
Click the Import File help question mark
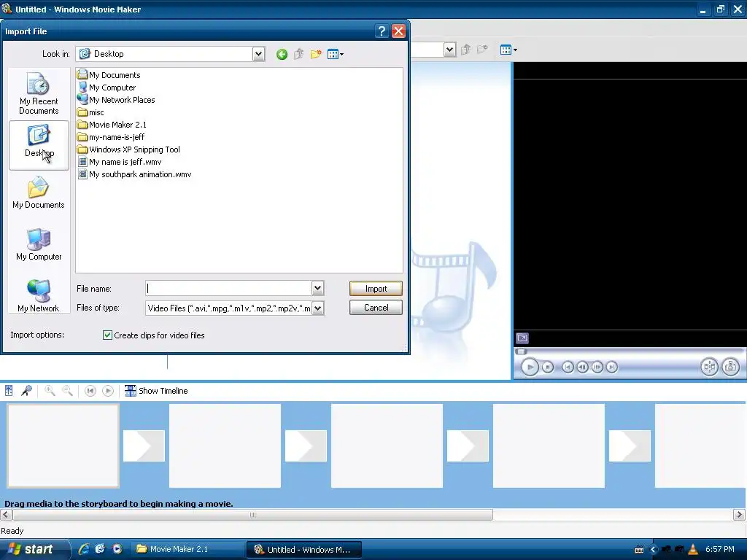381,31
